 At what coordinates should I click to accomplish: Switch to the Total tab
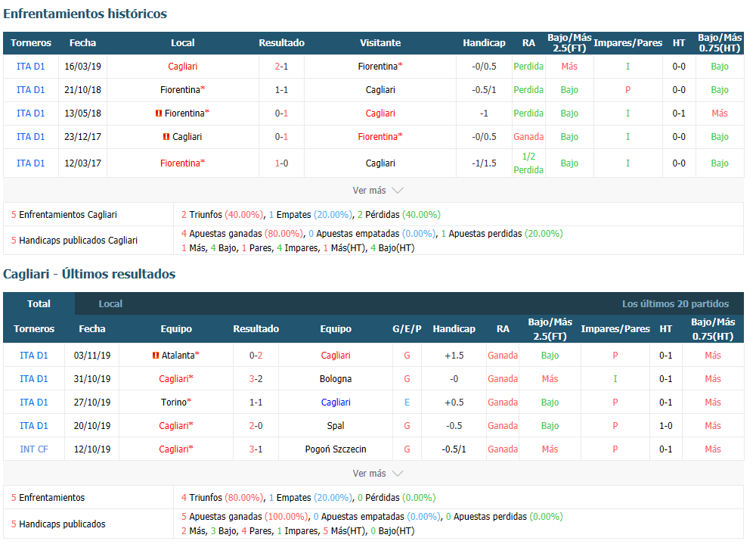click(x=39, y=303)
